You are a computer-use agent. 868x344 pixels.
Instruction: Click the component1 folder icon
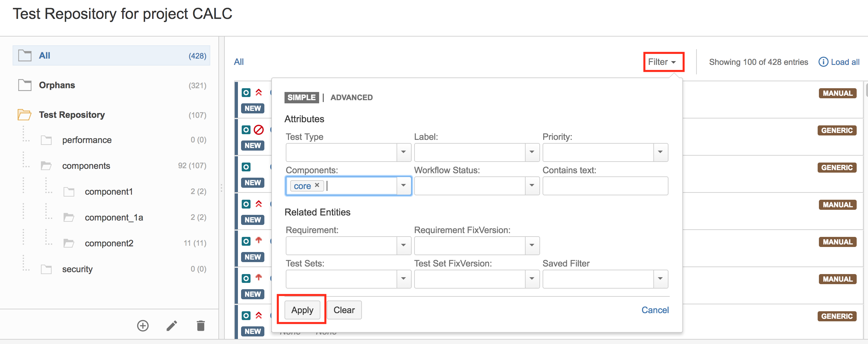click(69, 192)
